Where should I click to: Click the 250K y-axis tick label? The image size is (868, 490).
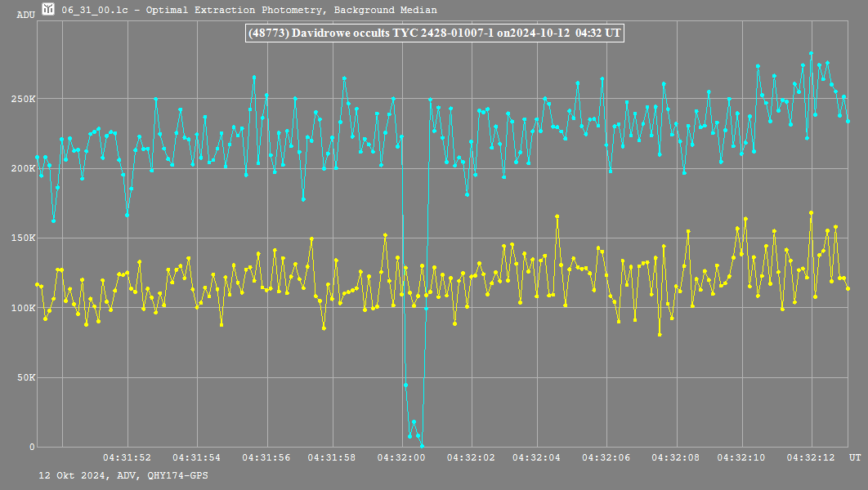point(23,99)
